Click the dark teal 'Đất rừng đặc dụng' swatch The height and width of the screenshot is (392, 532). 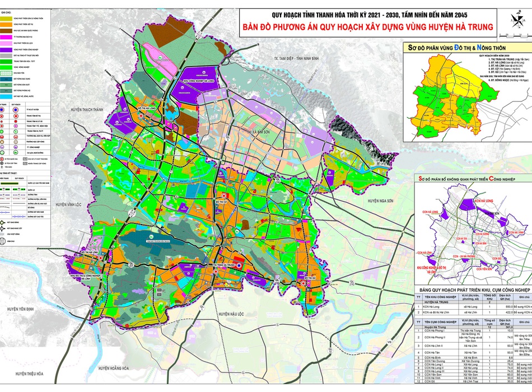point(6,79)
